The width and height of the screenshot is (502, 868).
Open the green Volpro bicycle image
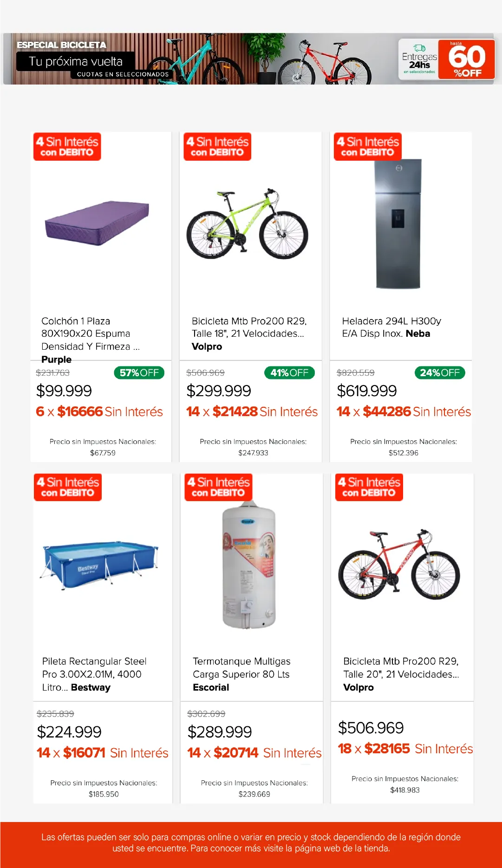point(247,224)
